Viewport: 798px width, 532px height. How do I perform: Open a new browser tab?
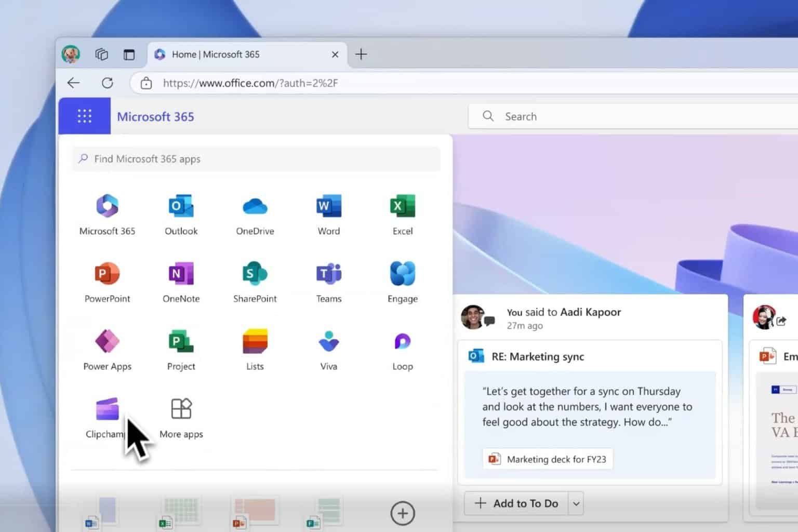pyautogui.click(x=361, y=54)
